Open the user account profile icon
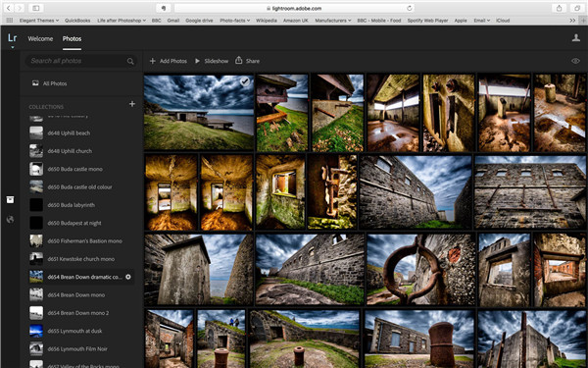The image size is (588, 368). pos(576,37)
